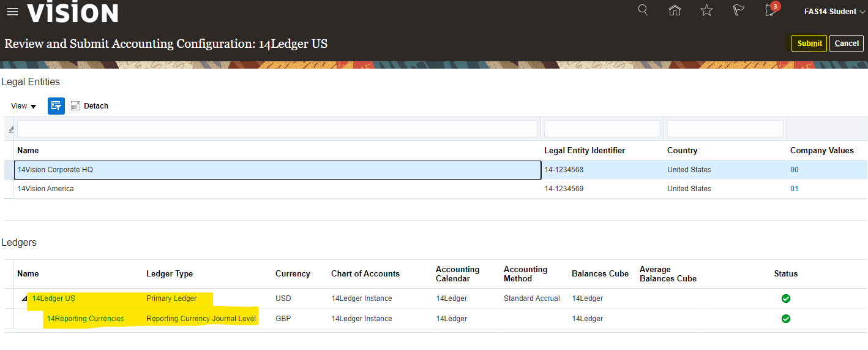The height and width of the screenshot is (350, 868).
Task: Open the Watchlist flag icon
Action: pos(738,10)
